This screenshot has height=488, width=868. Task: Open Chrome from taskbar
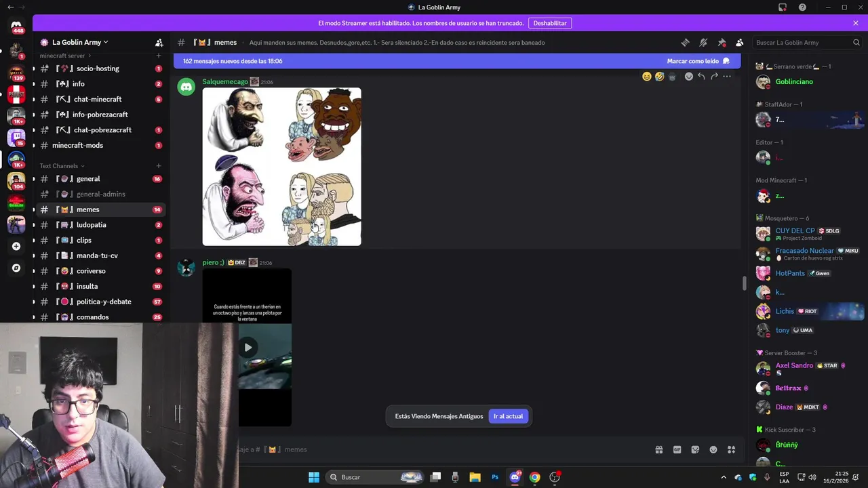(535, 477)
